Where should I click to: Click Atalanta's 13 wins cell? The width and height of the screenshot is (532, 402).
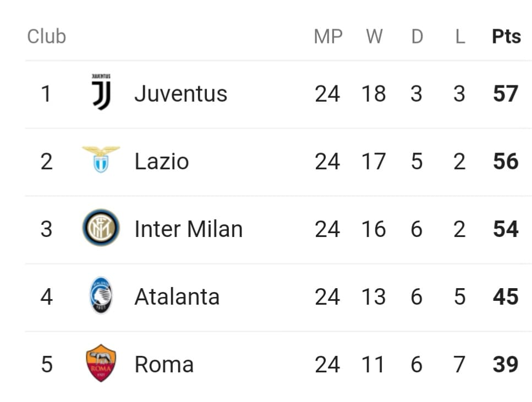pos(374,297)
